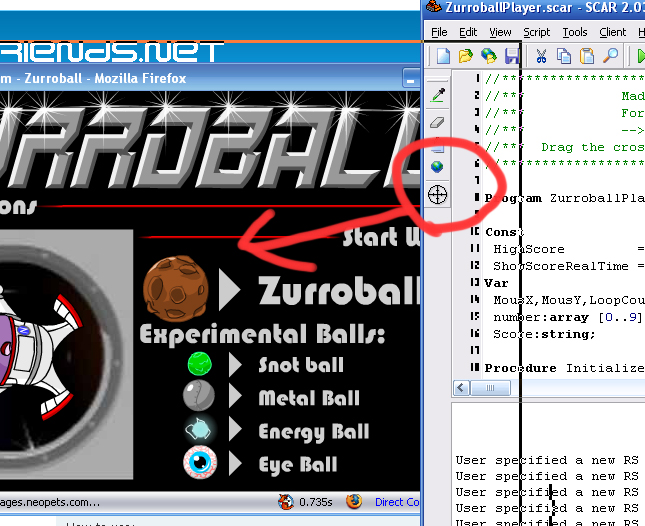Select the color picker eyedropper tool

(437, 95)
